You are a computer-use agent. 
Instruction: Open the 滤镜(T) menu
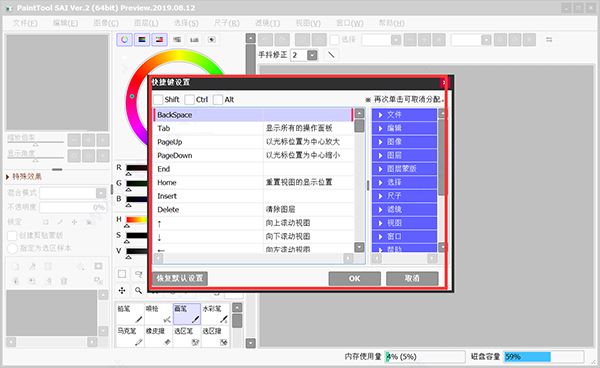(267, 23)
